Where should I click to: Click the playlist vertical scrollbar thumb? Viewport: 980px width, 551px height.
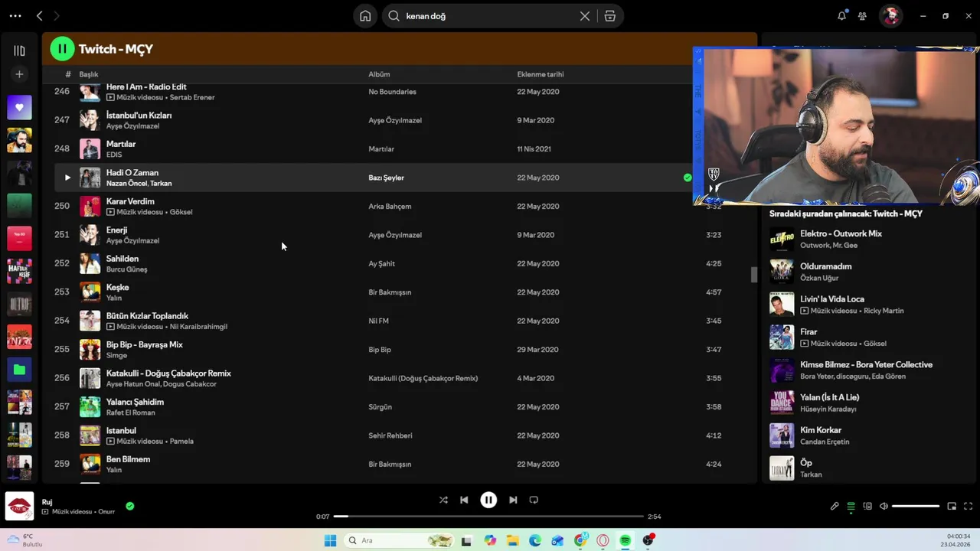(x=753, y=275)
